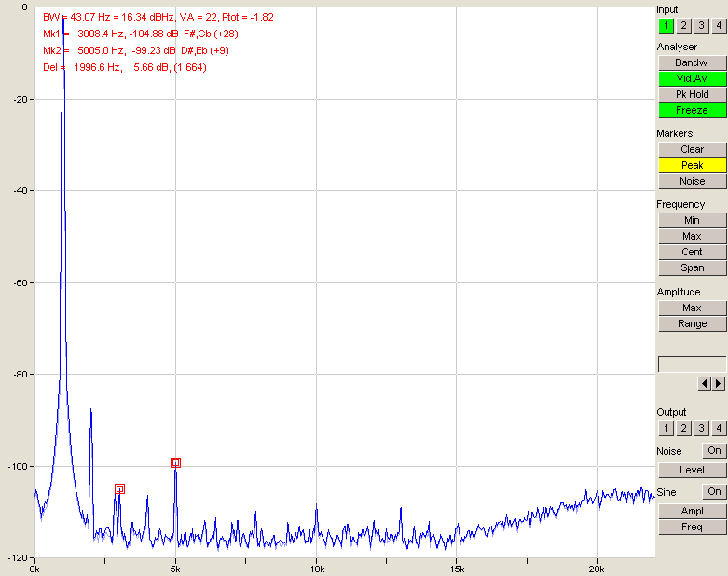Viewport: 728px width, 576px height.
Task: Click the 15k frequency axis label
Action: 457,569
